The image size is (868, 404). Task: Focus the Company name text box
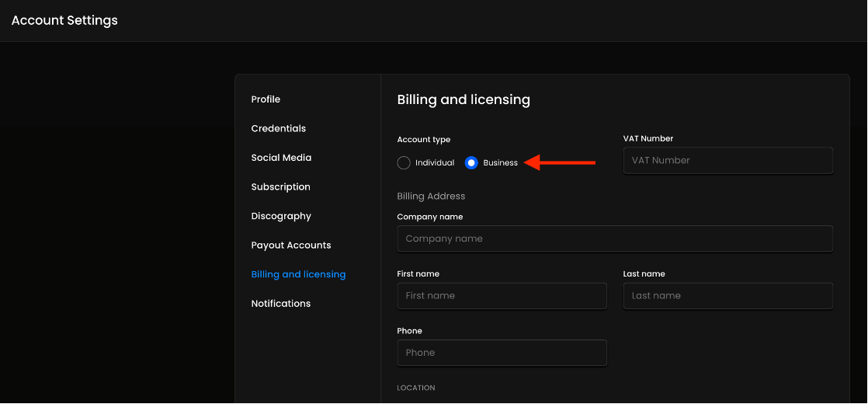coord(614,239)
